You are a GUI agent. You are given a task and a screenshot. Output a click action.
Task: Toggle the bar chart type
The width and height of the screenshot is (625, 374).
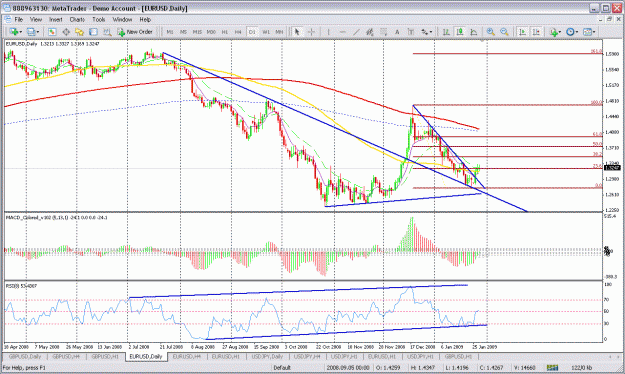tap(446, 32)
